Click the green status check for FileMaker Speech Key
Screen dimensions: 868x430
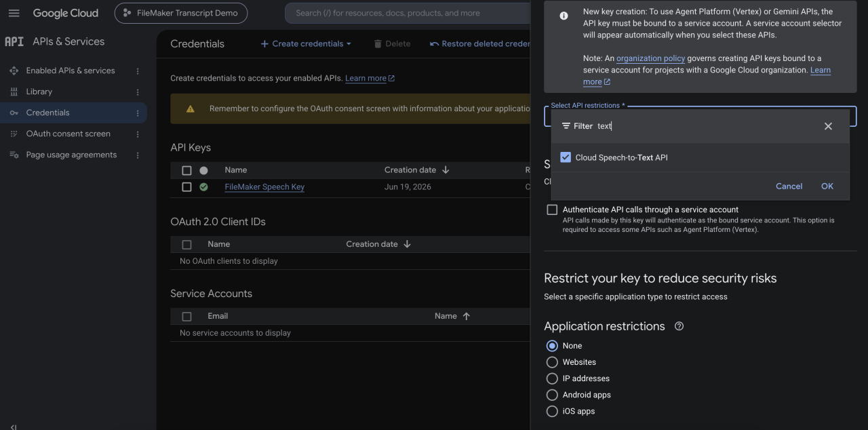[x=203, y=187]
